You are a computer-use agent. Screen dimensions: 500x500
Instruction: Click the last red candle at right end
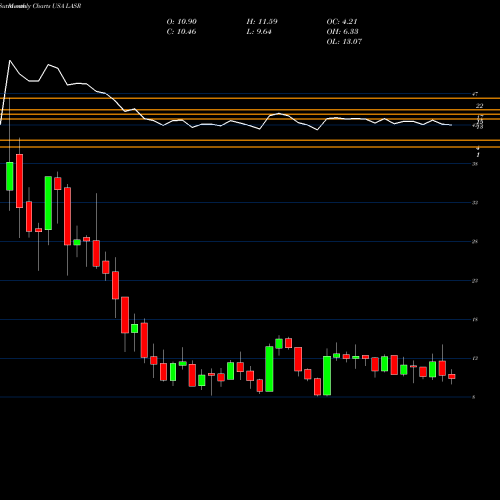(452, 376)
